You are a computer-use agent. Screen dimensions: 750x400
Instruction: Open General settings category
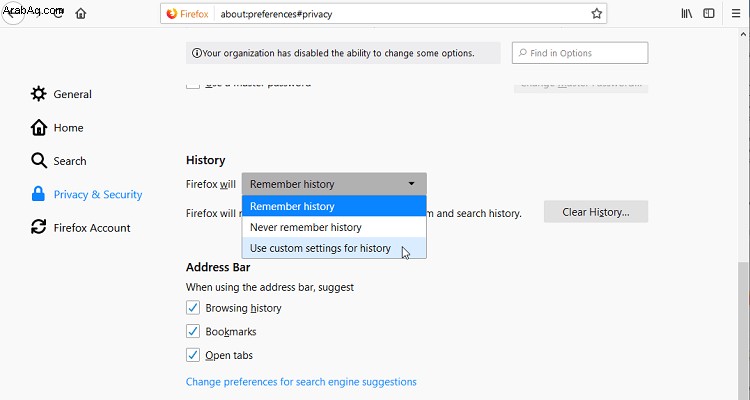point(61,94)
